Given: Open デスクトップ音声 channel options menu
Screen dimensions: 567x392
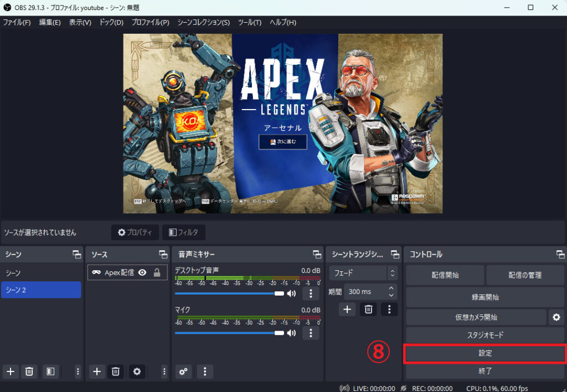Looking at the screenshot, I should coord(311,293).
